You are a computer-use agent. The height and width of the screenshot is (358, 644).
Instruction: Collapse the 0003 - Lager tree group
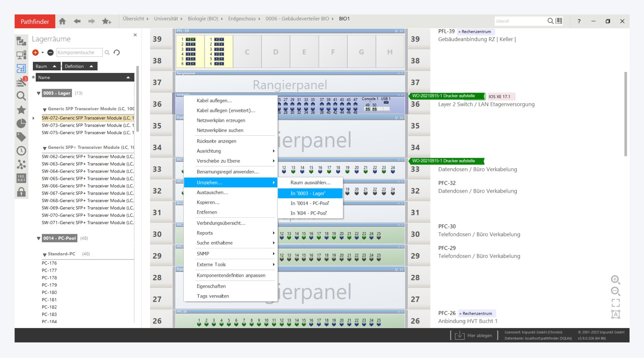point(39,93)
